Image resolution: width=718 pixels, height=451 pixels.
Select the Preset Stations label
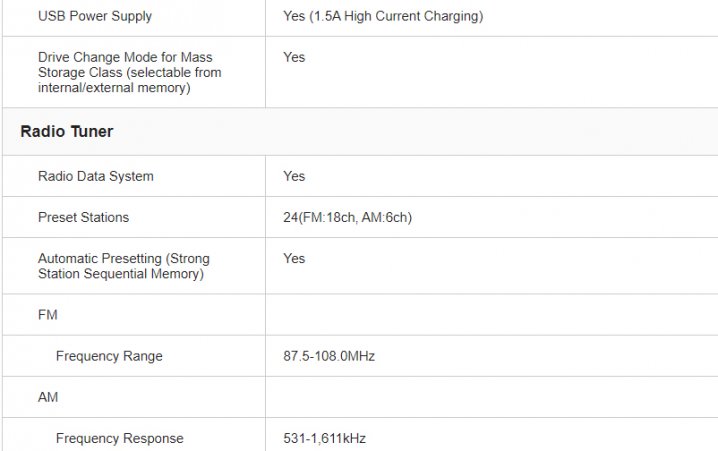click(x=83, y=217)
